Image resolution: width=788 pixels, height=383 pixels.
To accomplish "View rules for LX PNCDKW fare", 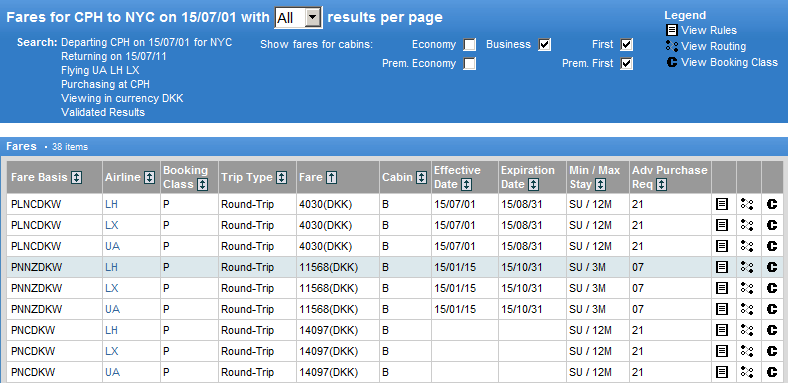I will click(x=722, y=351).
